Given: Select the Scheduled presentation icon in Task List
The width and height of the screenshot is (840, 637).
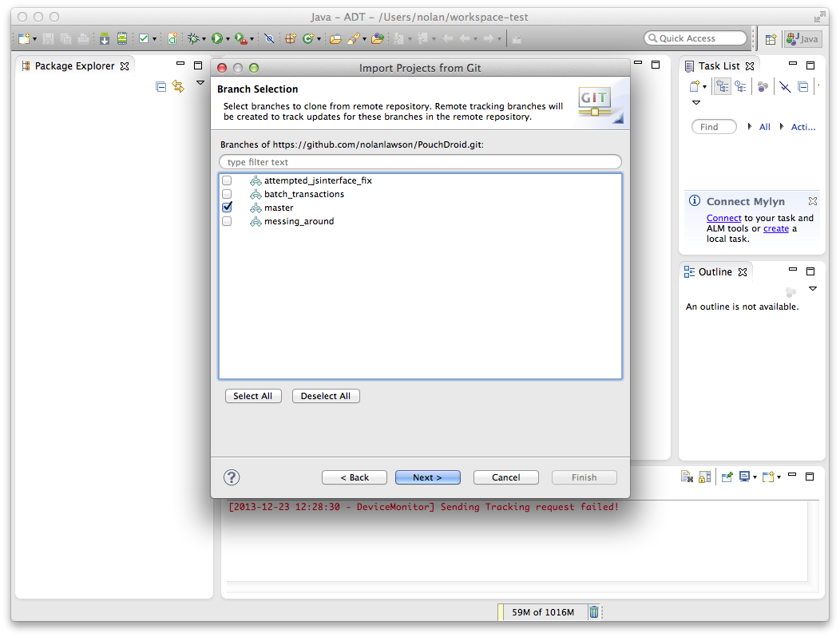Looking at the screenshot, I should pos(741,86).
